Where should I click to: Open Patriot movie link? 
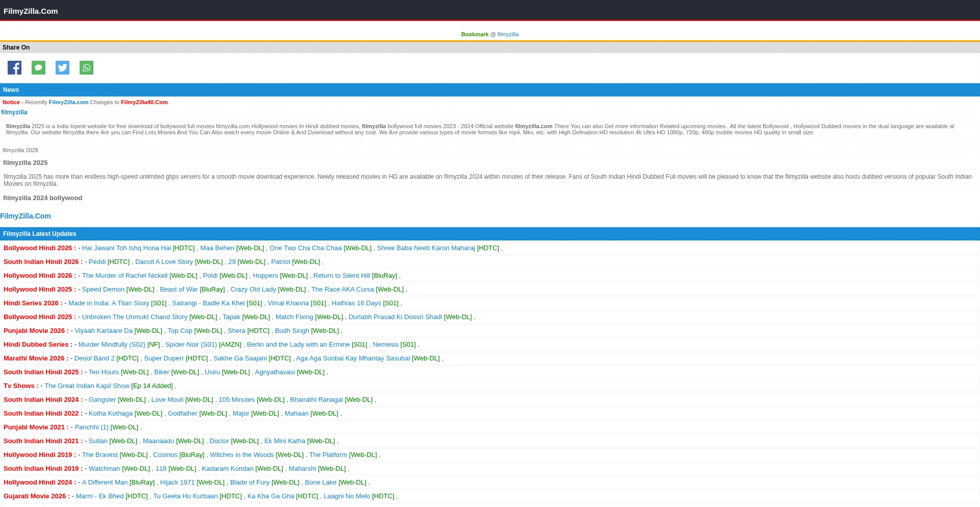281,262
